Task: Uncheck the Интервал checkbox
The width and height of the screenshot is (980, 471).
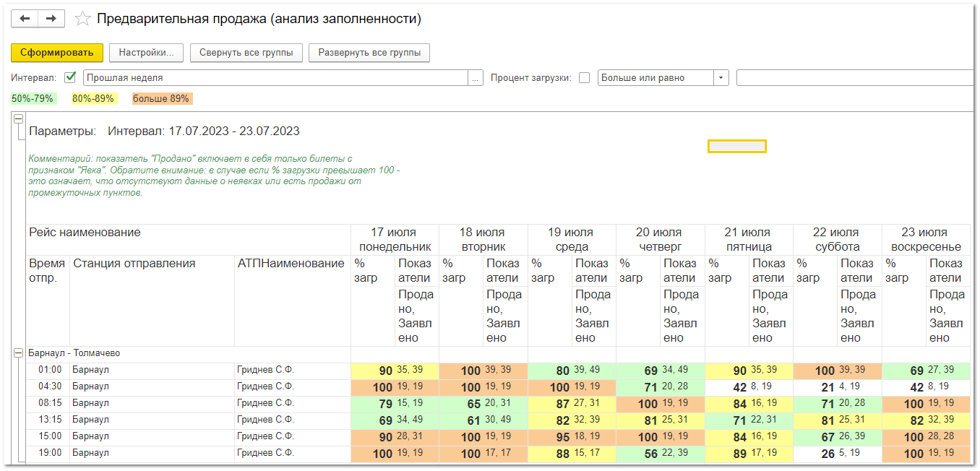Action: point(70,77)
